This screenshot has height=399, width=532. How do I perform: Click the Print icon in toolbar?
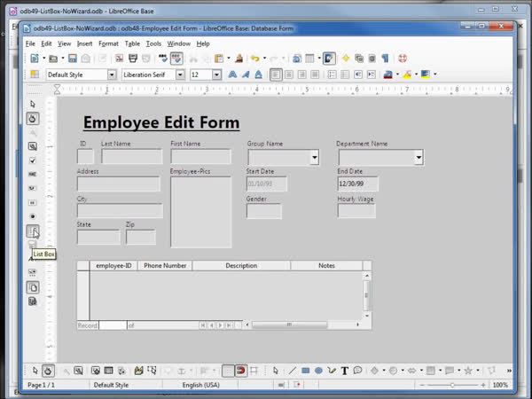(133, 59)
